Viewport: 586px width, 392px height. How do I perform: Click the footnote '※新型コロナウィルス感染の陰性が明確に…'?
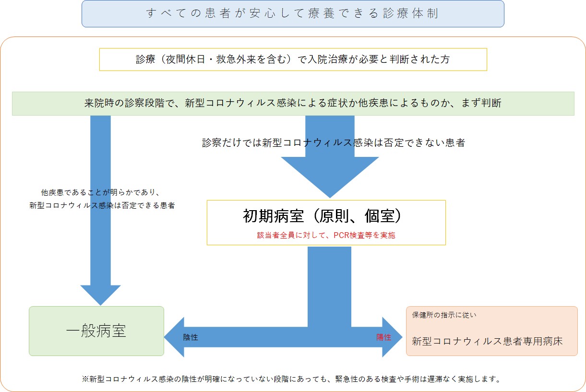[x=292, y=379]
